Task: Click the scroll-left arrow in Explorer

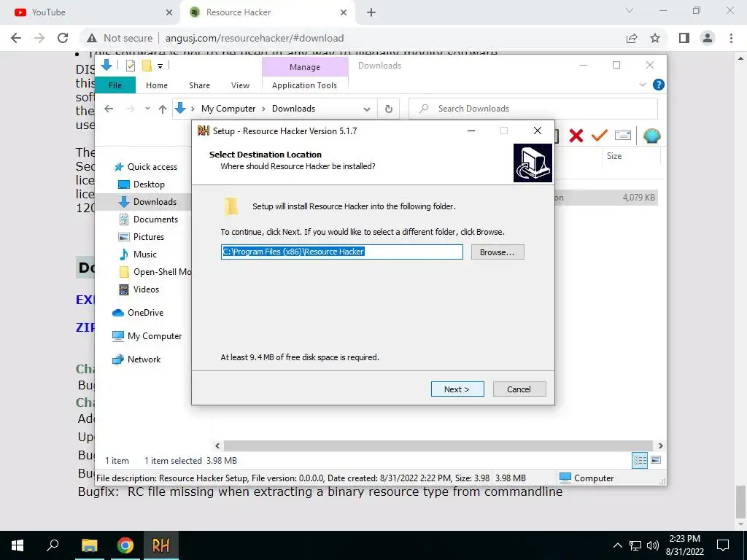Action: [217, 446]
